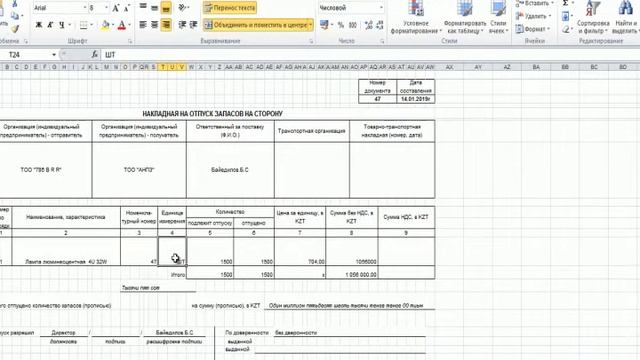The width and height of the screenshot is (640, 360).
Task: Click the Copy icon in clipboard group
Action: (15, 16)
